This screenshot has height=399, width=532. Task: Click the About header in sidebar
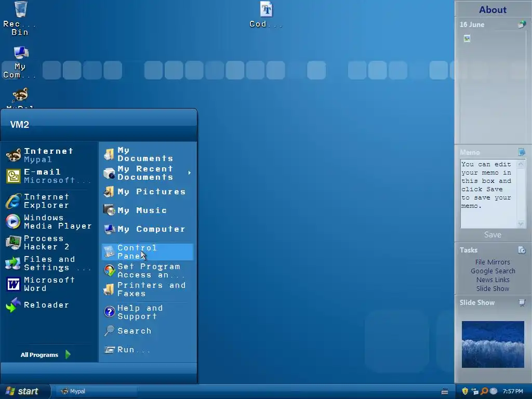pyautogui.click(x=493, y=9)
